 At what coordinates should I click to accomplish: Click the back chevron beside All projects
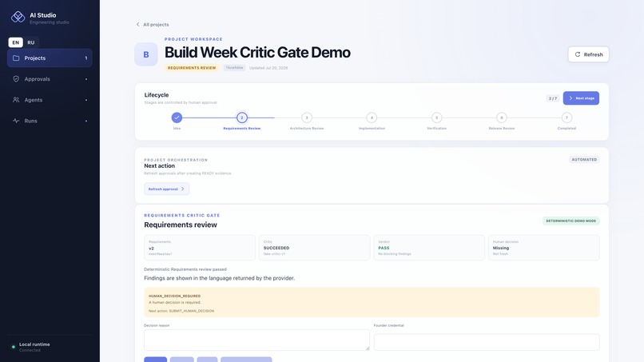pyautogui.click(x=137, y=25)
